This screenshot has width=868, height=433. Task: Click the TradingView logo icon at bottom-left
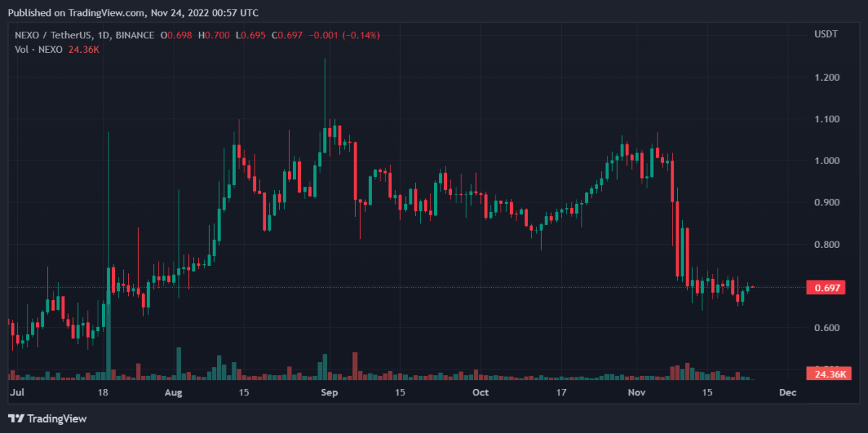[x=15, y=419]
